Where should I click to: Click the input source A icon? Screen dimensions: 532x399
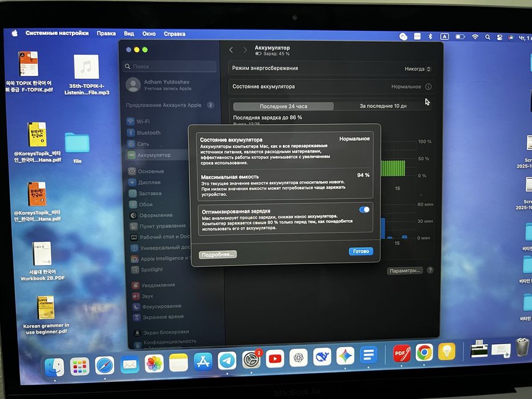(x=444, y=36)
